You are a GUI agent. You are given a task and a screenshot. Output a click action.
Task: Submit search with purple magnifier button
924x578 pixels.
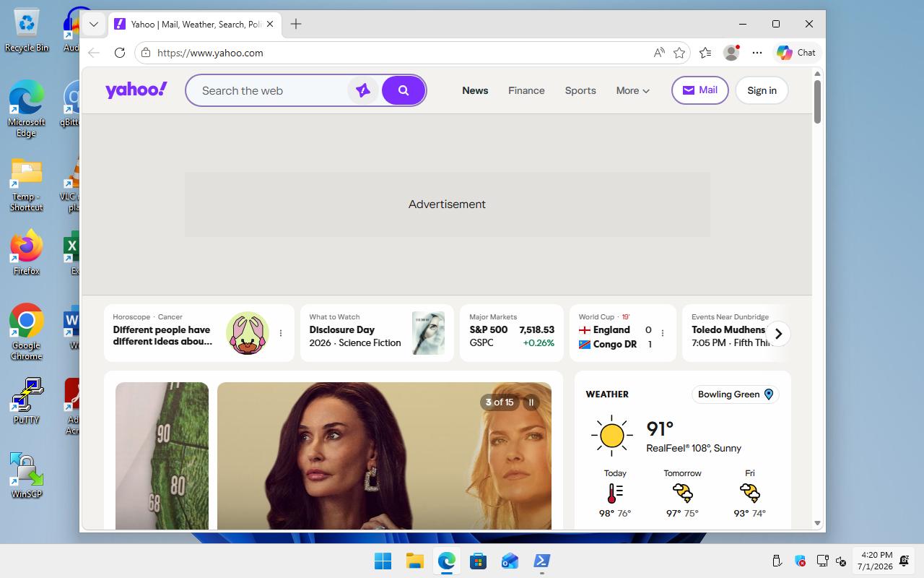click(404, 90)
